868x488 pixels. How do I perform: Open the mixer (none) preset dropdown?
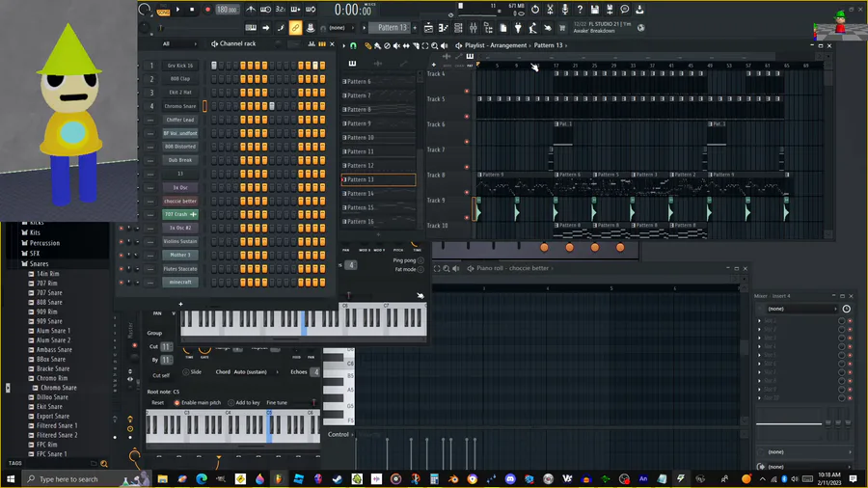pos(801,309)
